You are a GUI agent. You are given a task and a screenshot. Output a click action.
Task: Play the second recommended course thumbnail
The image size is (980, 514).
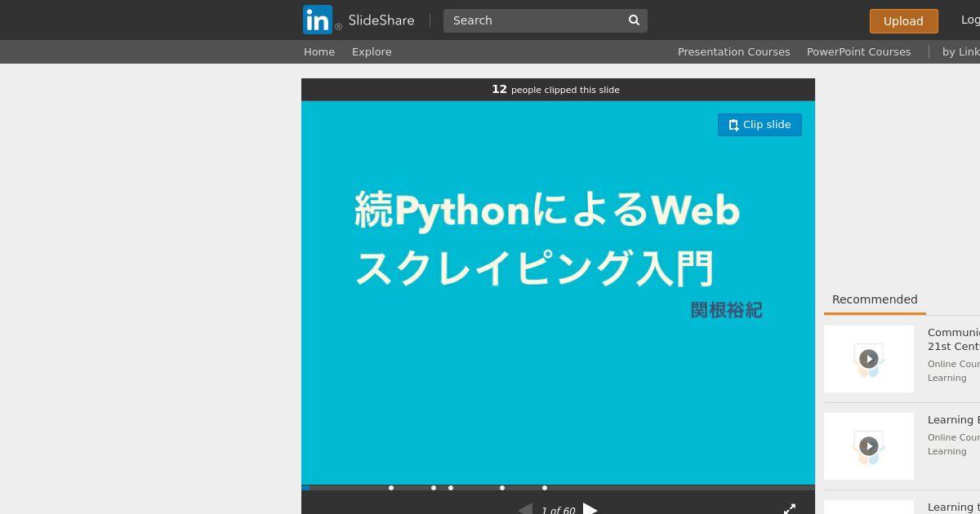(869, 446)
